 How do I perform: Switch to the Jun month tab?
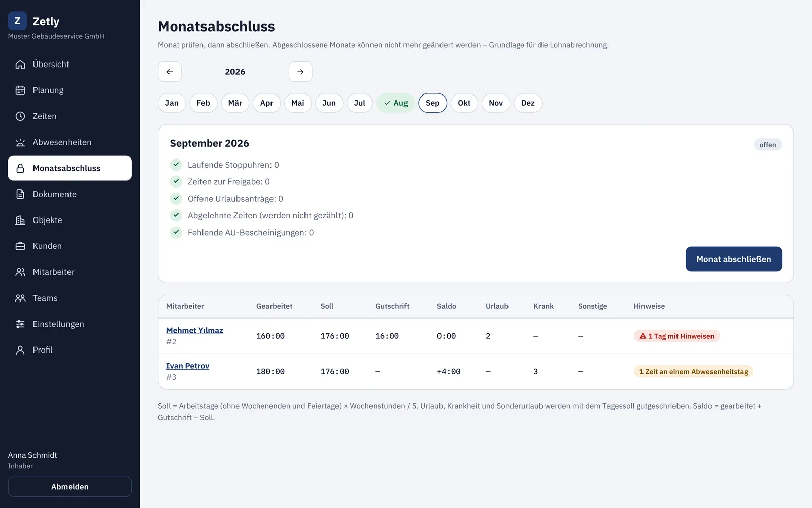(x=329, y=103)
